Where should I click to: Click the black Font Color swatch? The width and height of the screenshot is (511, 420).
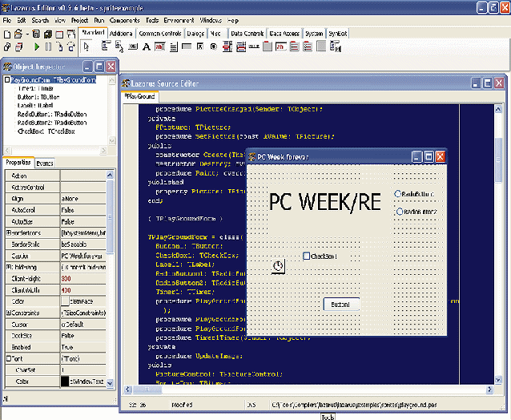(66, 382)
